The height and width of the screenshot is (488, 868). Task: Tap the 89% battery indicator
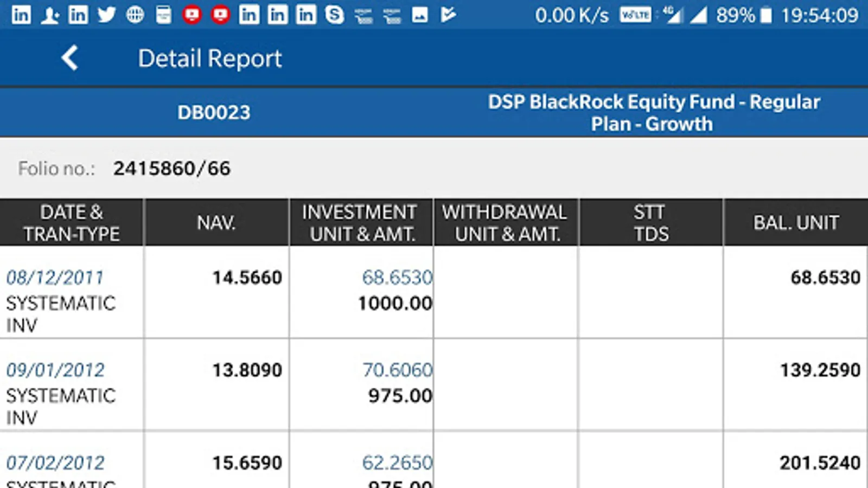(x=743, y=15)
